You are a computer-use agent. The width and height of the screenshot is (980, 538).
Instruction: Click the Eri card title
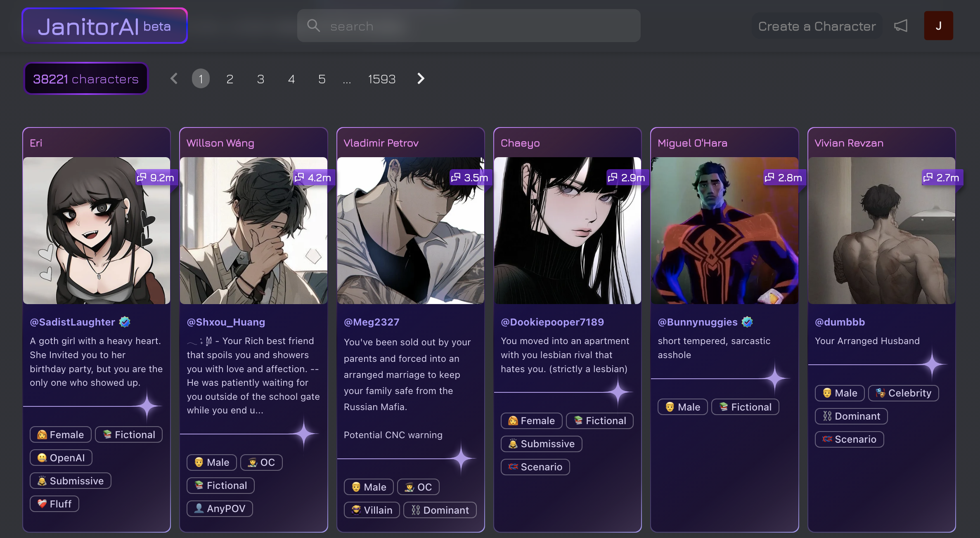(36, 143)
